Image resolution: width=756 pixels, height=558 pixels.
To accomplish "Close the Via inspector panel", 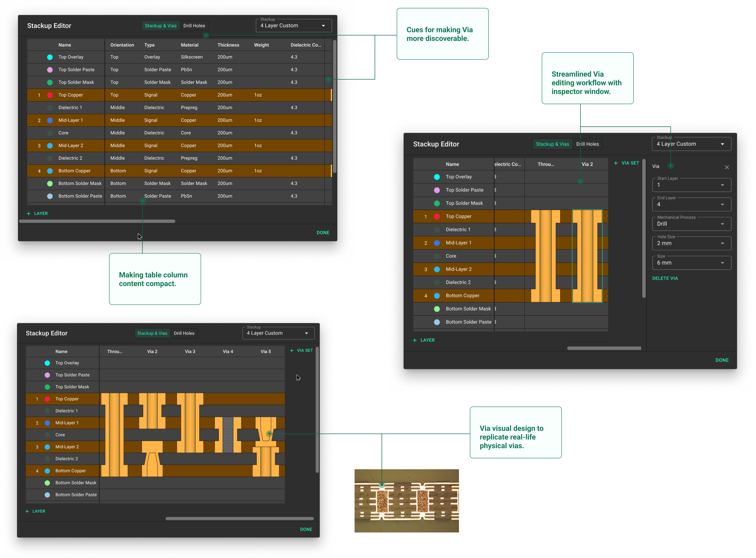I will tap(726, 167).
